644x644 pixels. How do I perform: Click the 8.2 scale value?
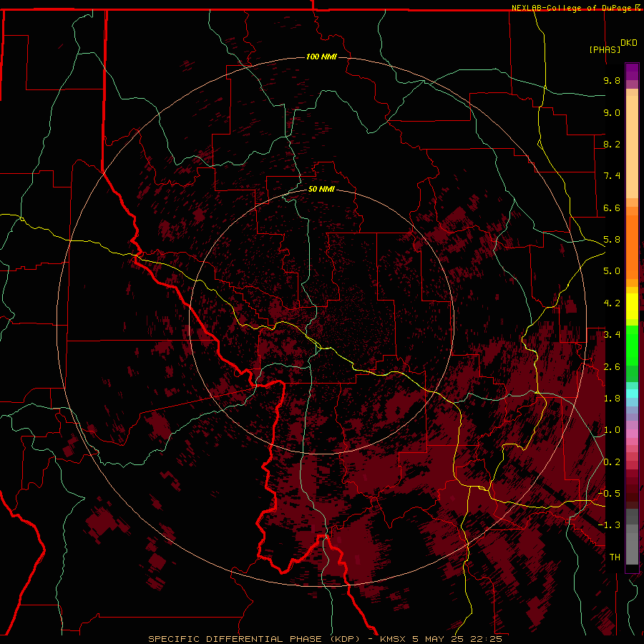(x=612, y=144)
